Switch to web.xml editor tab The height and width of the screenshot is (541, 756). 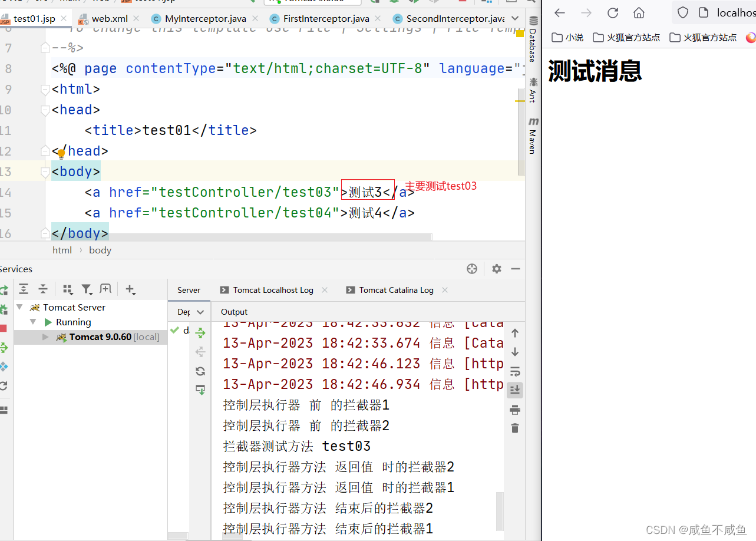pos(110,18)
